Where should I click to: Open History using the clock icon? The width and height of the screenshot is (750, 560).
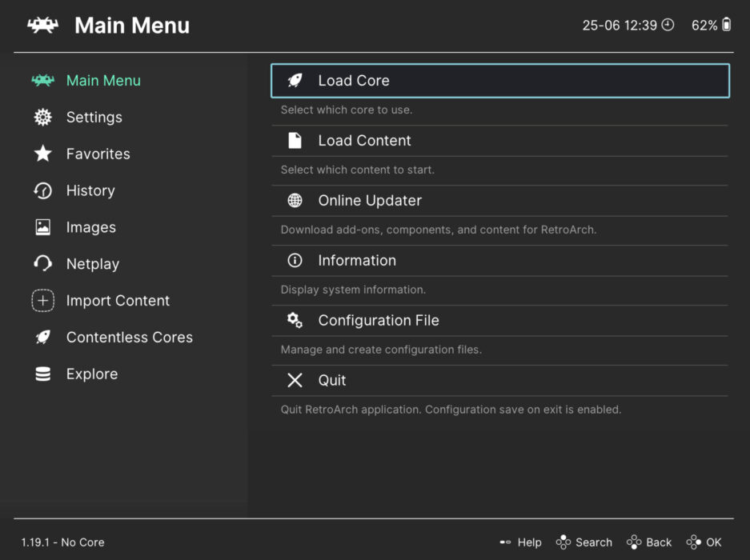43,190
